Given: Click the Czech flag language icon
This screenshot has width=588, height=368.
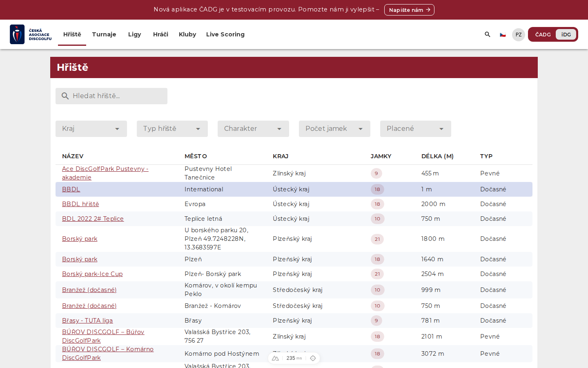Looking at the screenshot, I should [503, 35].
